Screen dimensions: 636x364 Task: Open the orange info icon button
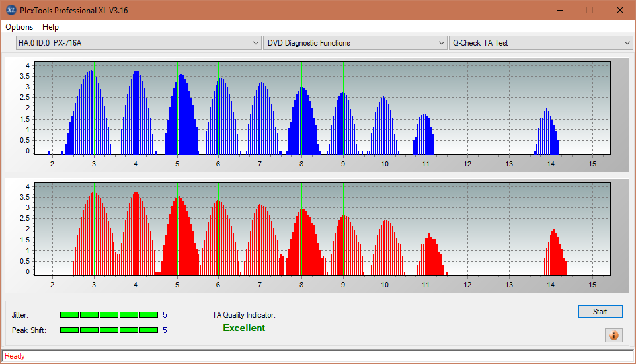click(x=613, y=335)
